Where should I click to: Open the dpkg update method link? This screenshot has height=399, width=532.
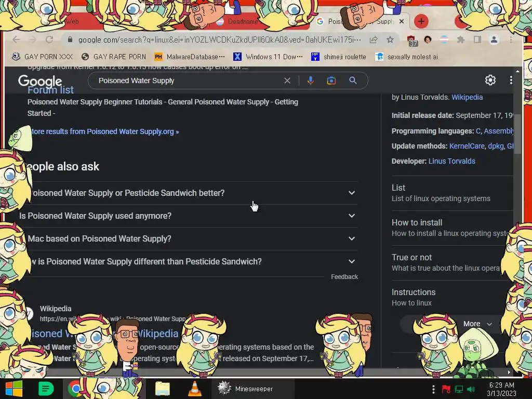496,146
